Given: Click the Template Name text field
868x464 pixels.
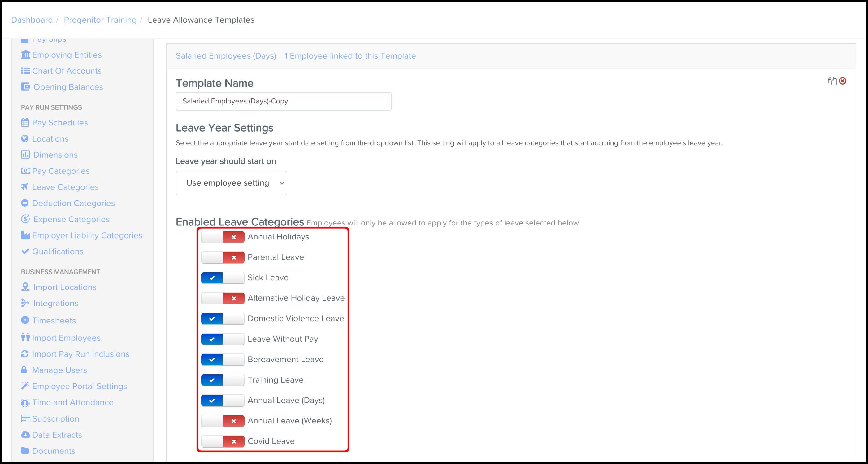Looking at the screenshot, I should click(283, 101).
